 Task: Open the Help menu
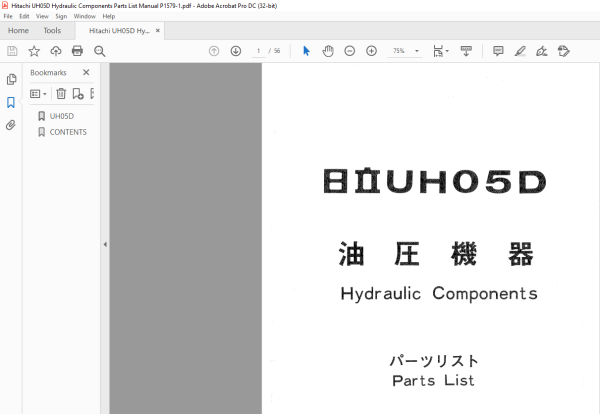pyautogui.click(x=109, y=16)
